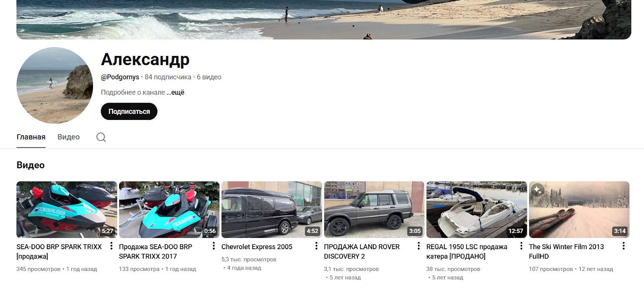This screenshot has width=644, height=289.
Task: Open options menu for ПРОДАЖА LAND ROVER DISCOVERY 2
Action: (x=419, y=246)
